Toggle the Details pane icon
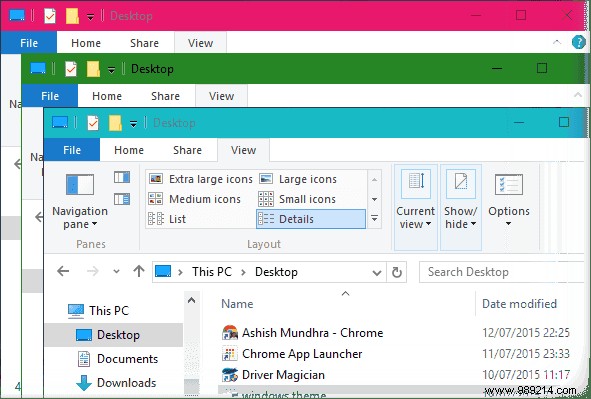The width and height of the screenshot is (591, 399). click(122, 199)
